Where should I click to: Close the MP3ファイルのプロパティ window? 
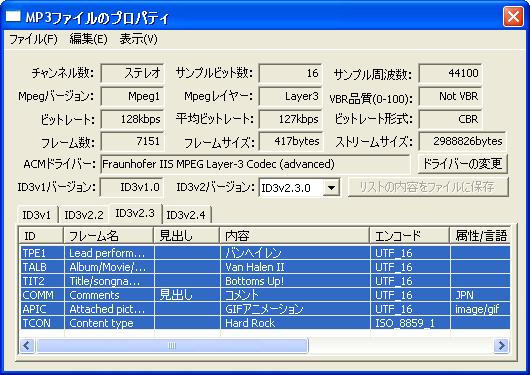click(x=513, y=16)
